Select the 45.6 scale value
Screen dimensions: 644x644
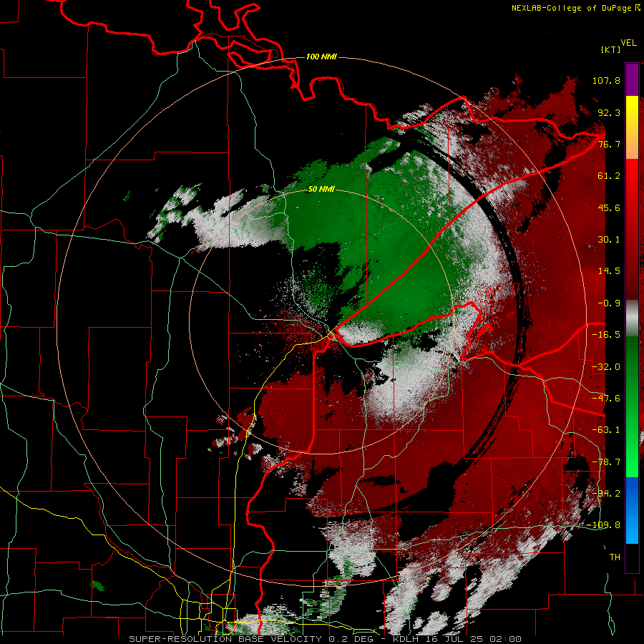pos(609,208)
